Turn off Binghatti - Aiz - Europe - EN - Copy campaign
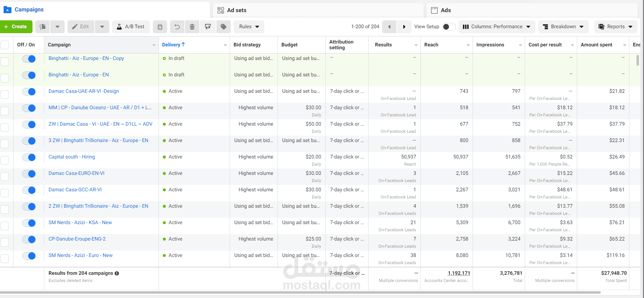This screenshot has width=644, height=298. 29,59
